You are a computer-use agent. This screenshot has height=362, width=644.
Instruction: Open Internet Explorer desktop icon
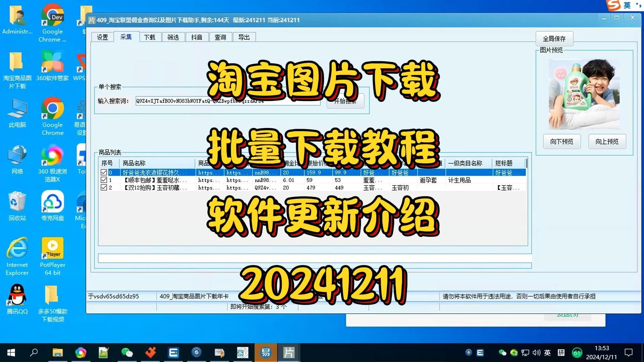click(x=17, y=256)
